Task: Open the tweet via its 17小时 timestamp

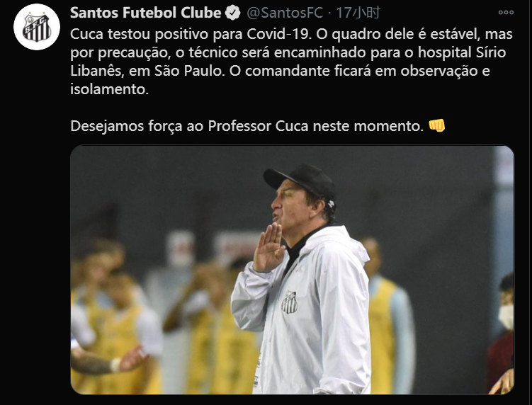Action: (x=358, y=13)
